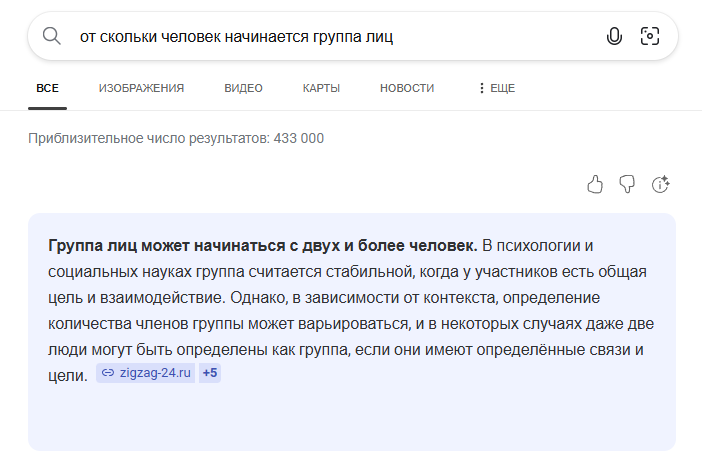Screen dimensions: 702x464
Task: Click the chain link icon beside zigzag-24.ru
Action: click(x=108, y=373)
